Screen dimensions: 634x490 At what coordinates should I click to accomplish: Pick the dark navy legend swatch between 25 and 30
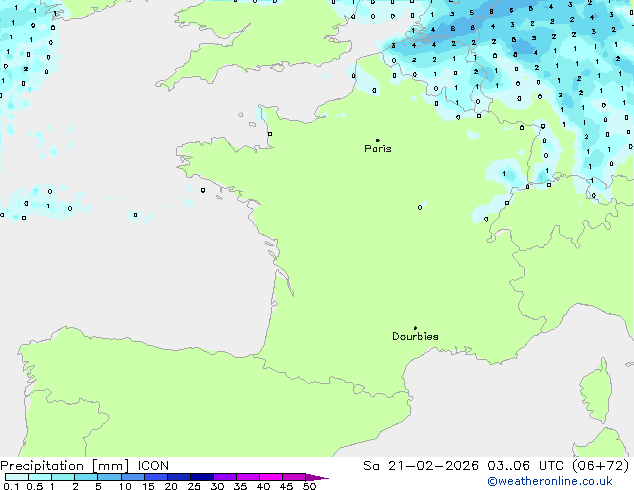202,477
